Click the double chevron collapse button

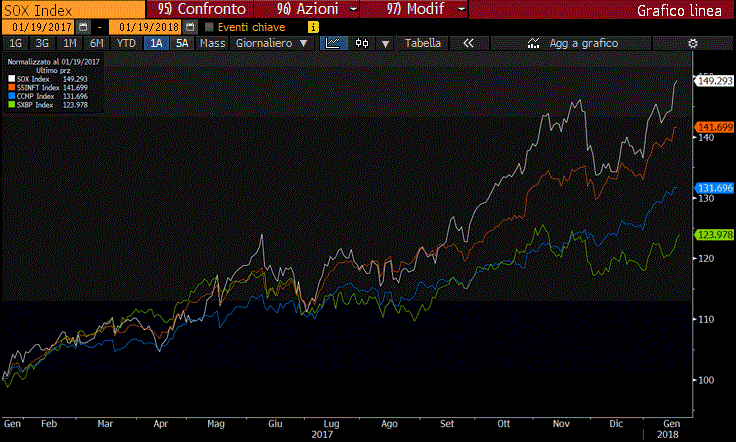click(468, 43)
